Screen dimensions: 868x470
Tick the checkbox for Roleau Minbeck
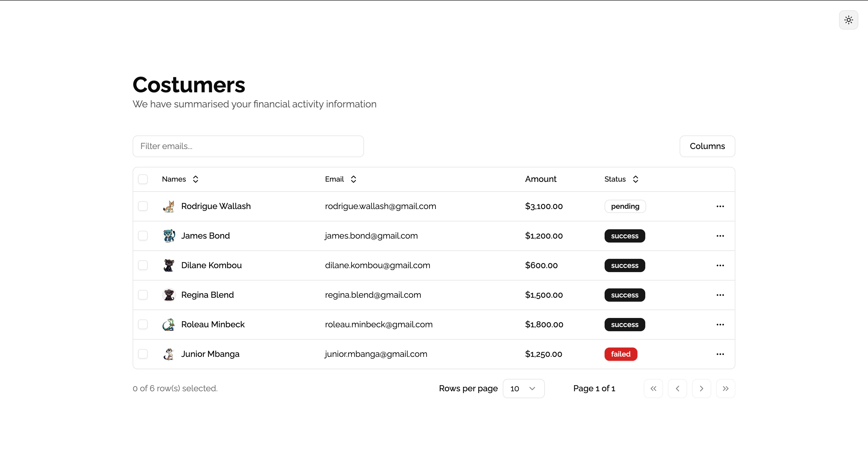pos(143,324)
